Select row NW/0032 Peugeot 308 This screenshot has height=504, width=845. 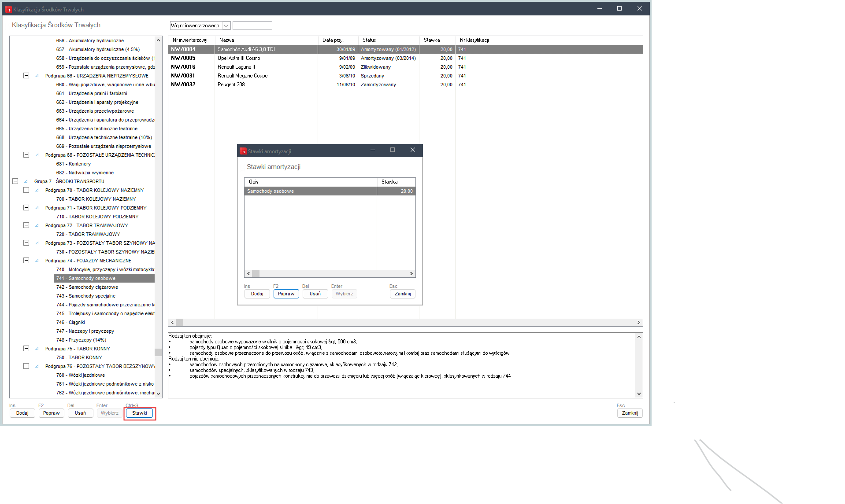(405, 85)
